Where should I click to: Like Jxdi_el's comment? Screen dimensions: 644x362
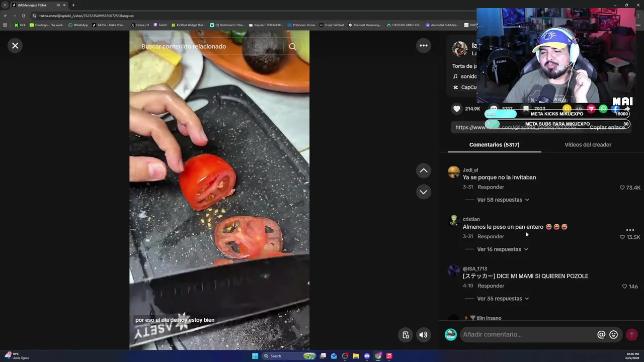point(622,188)
